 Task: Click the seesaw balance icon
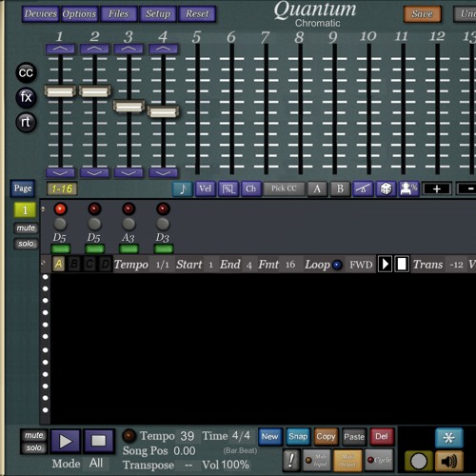(x=363, y=188)
